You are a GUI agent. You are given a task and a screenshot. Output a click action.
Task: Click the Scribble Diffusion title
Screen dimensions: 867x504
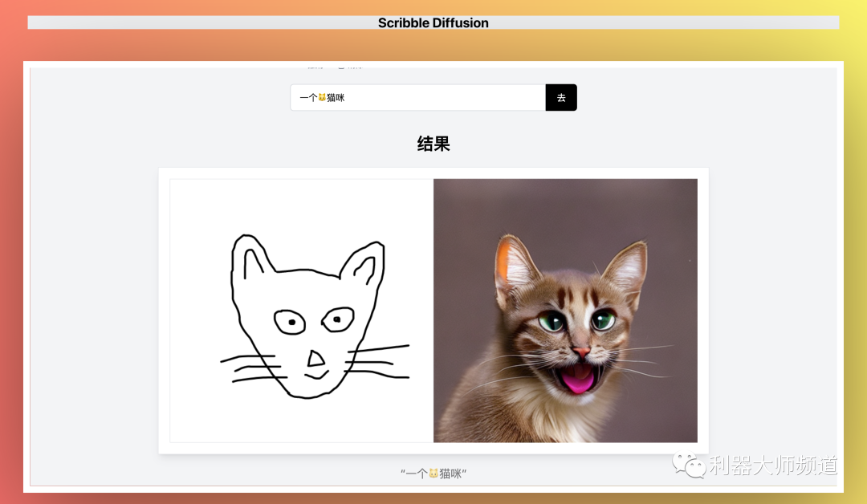(x=433, y=22)
